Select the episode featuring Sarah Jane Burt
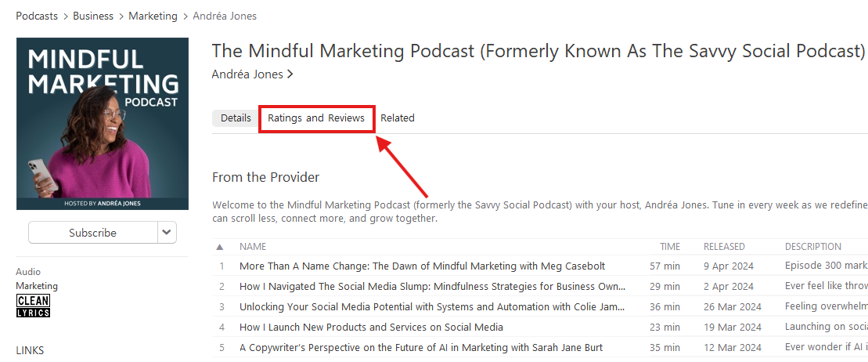The width and height of the screenshot is (868, 362). coord(420,347)
